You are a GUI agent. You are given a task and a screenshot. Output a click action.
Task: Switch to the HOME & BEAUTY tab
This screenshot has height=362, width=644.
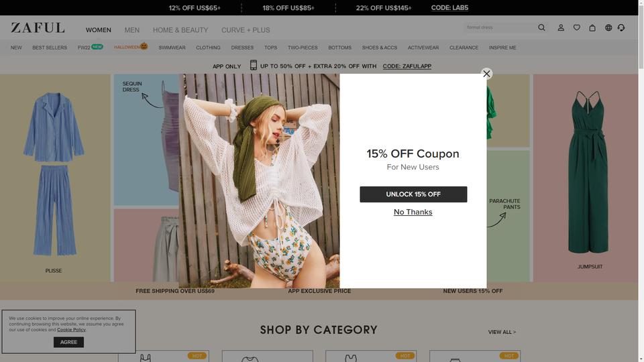click(180, 30)
